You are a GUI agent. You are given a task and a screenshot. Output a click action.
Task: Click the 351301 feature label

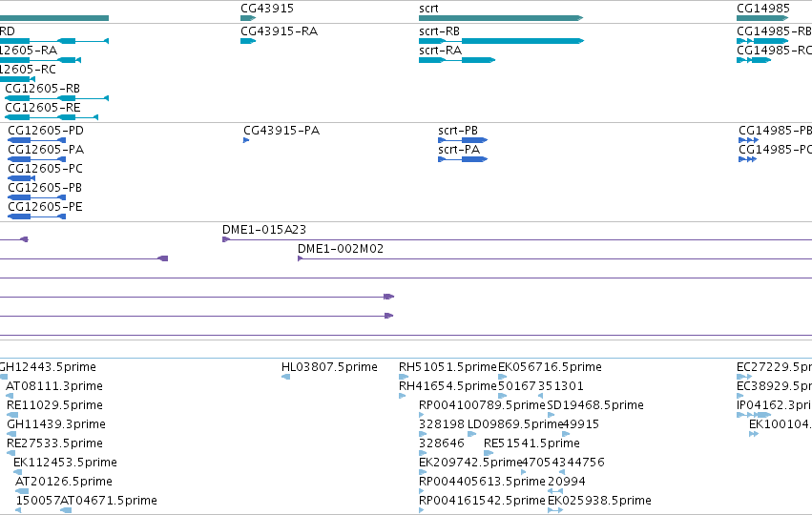click(x=561, y=386)
